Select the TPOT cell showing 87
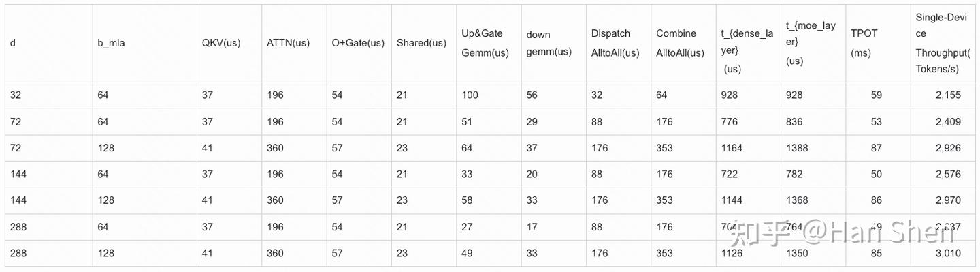 (876, 148)
